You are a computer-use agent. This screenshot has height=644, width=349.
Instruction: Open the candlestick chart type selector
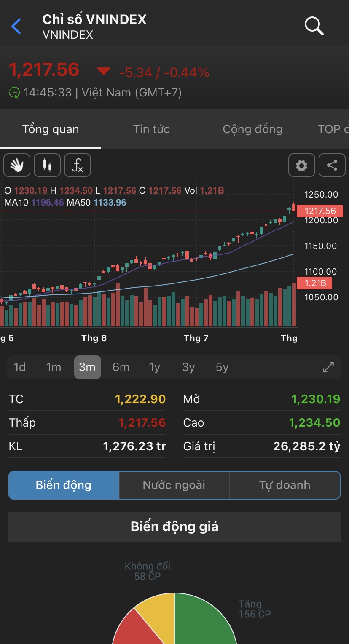[x=47, y=165]
